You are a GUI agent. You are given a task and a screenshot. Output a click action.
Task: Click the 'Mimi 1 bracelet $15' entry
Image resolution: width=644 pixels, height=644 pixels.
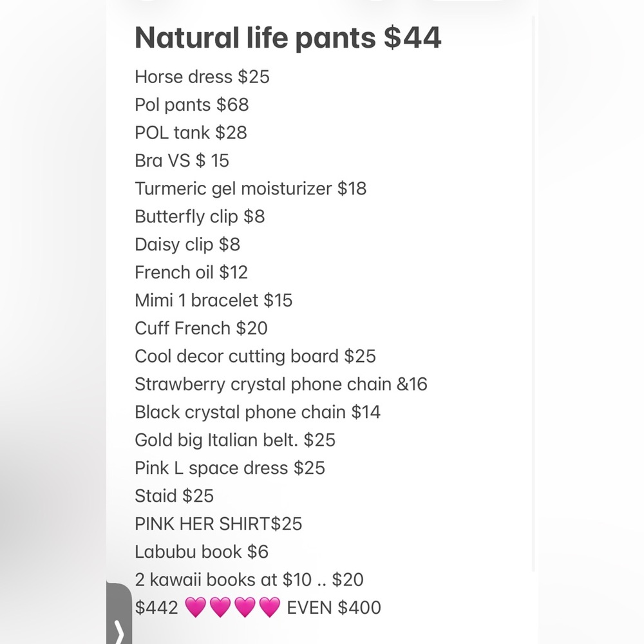(x=213, y=300)
